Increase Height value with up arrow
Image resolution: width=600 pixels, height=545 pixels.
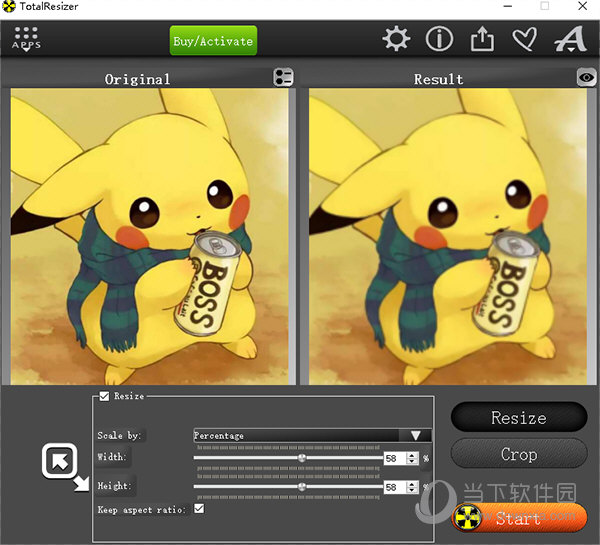coord(412,484)
